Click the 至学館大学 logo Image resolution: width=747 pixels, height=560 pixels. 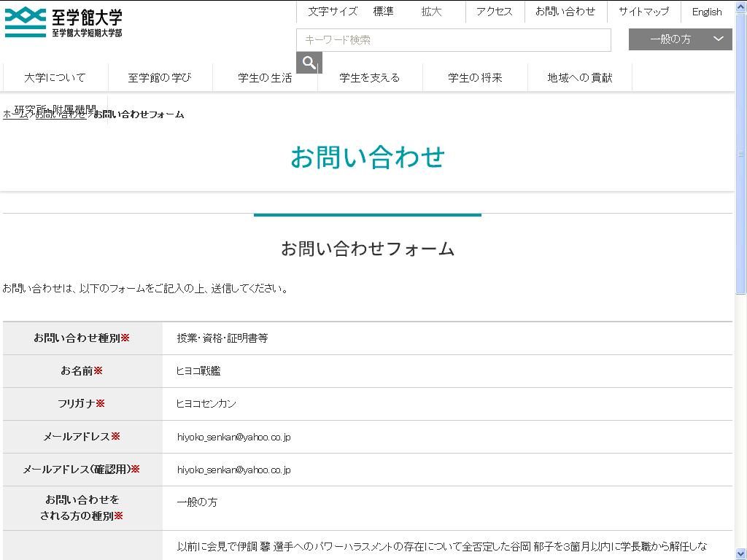tap(63, 23)
